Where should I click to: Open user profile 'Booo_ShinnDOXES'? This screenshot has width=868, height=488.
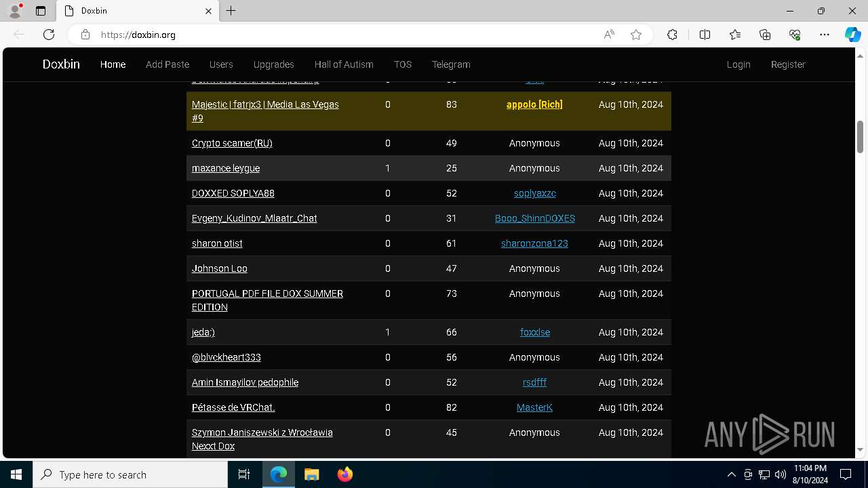[535, 218]
